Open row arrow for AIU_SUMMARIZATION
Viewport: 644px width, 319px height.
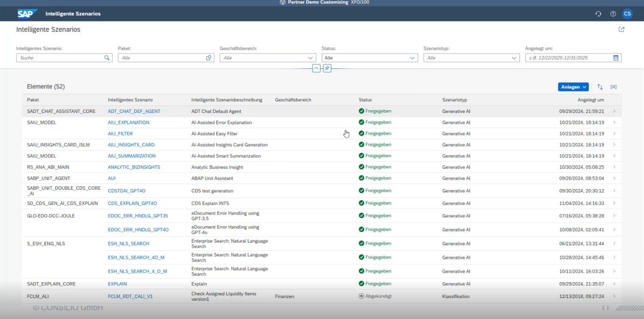[614, 156]
